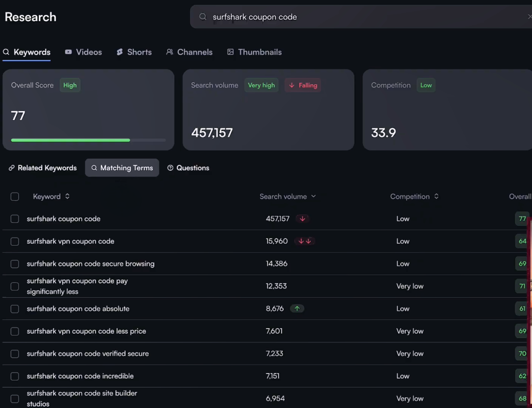Image resolution: width=532 pixels, height=408 pixels.
Task: Click the 14,386 search volume value
Action: click(276, 264)
